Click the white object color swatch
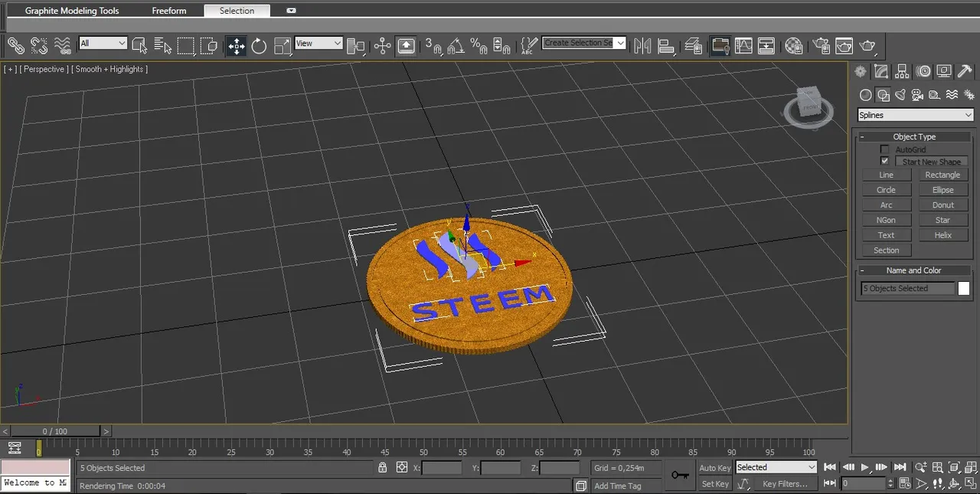The height and width of the screenshot is (494, 980). (964, 289)
